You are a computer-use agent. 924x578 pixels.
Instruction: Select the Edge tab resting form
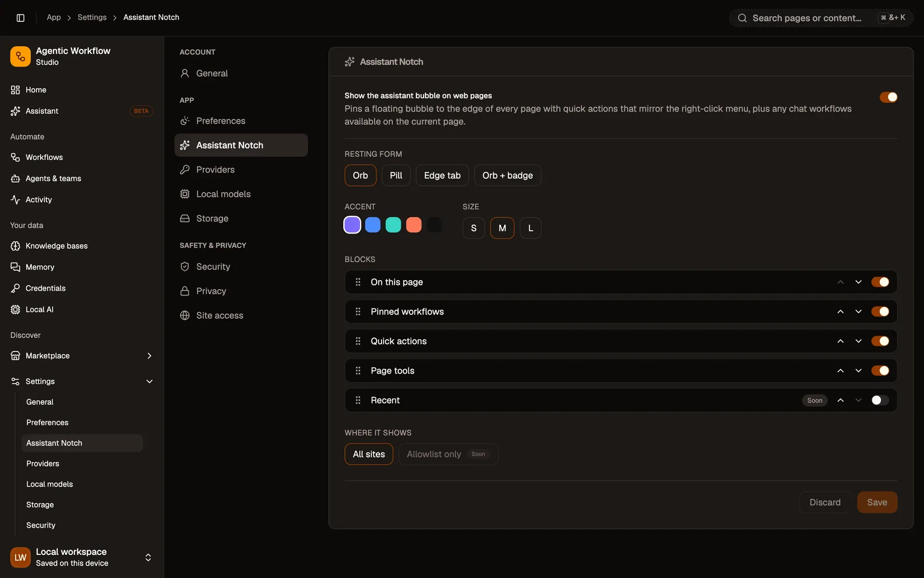(x=442, y=176)
